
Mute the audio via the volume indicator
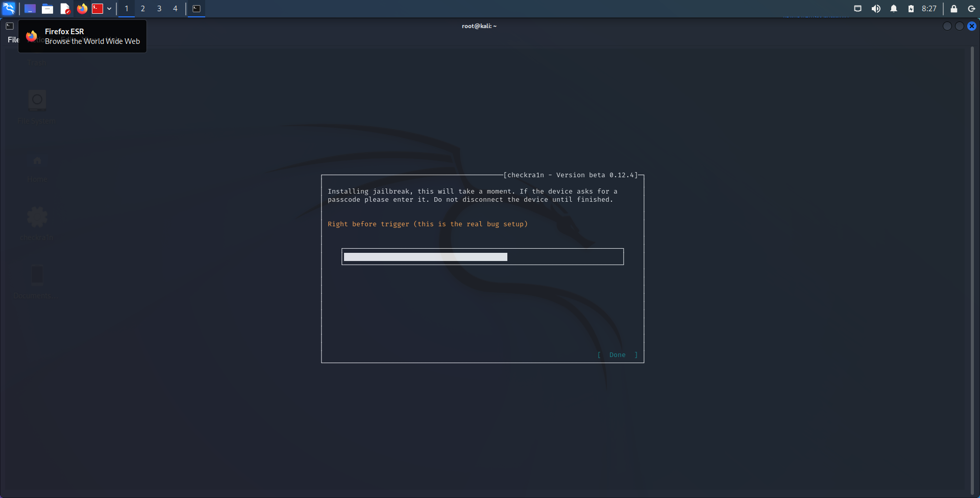pyautogui.click(x=876, y=9)
